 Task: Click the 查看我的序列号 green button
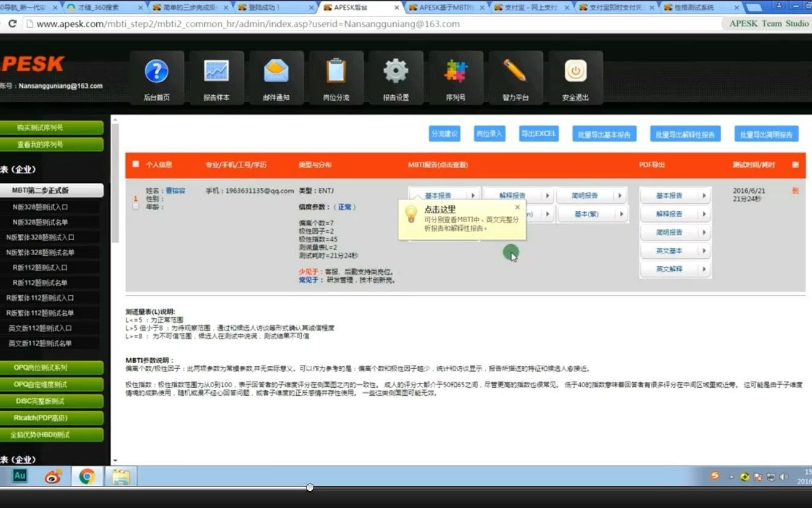point(52,144)
